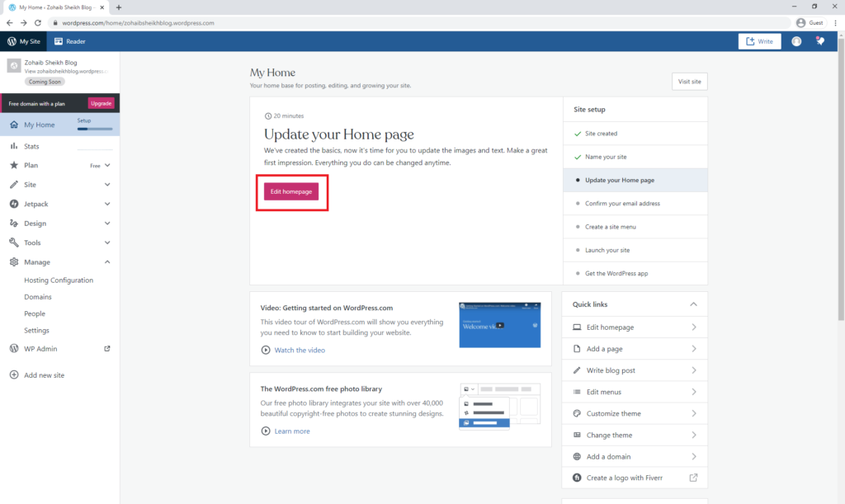Click the Add new site plus icon

(14, 374)
